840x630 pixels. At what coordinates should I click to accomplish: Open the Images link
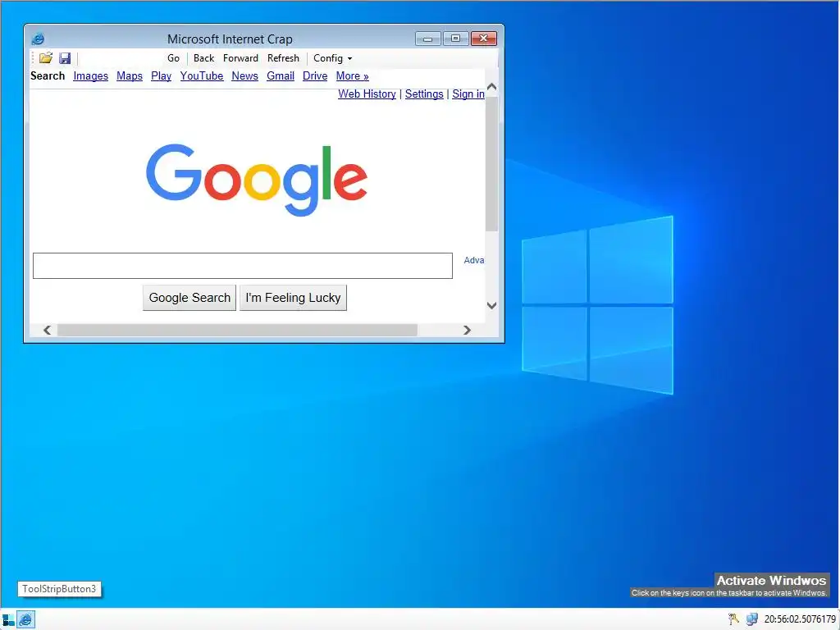[x=90, y=76]
